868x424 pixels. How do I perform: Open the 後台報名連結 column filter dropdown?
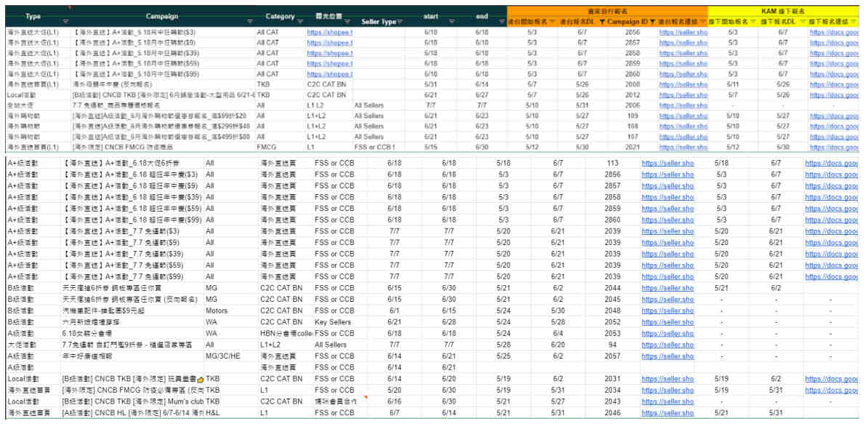point(703,22)
